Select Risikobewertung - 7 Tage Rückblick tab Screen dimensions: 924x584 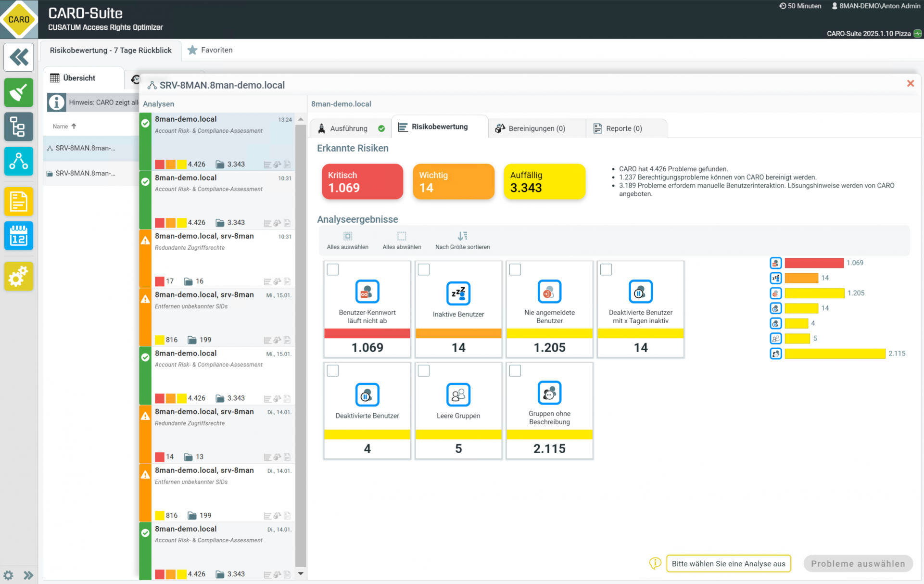click(111, 50)
